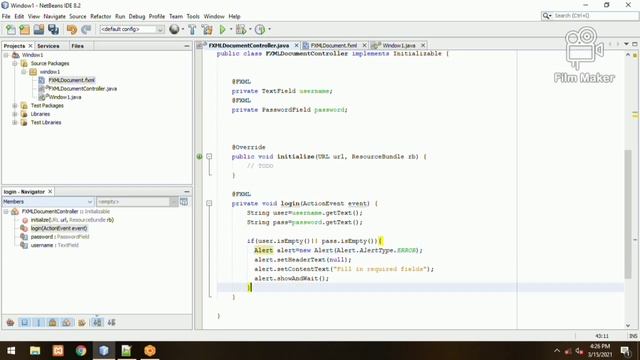Switch to the Services tab
The height and width of the screenshot is (360, 640).
coord(48,46)
